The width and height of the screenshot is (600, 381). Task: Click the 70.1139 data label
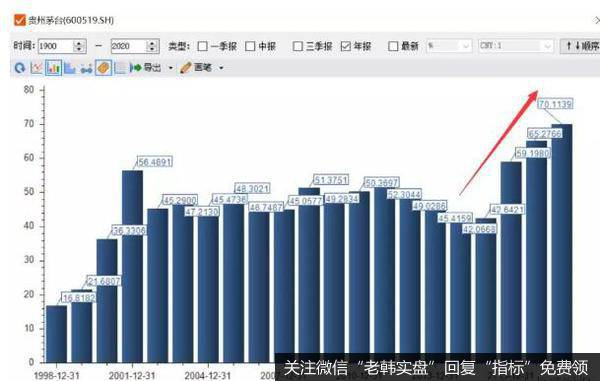pos(555,104)
